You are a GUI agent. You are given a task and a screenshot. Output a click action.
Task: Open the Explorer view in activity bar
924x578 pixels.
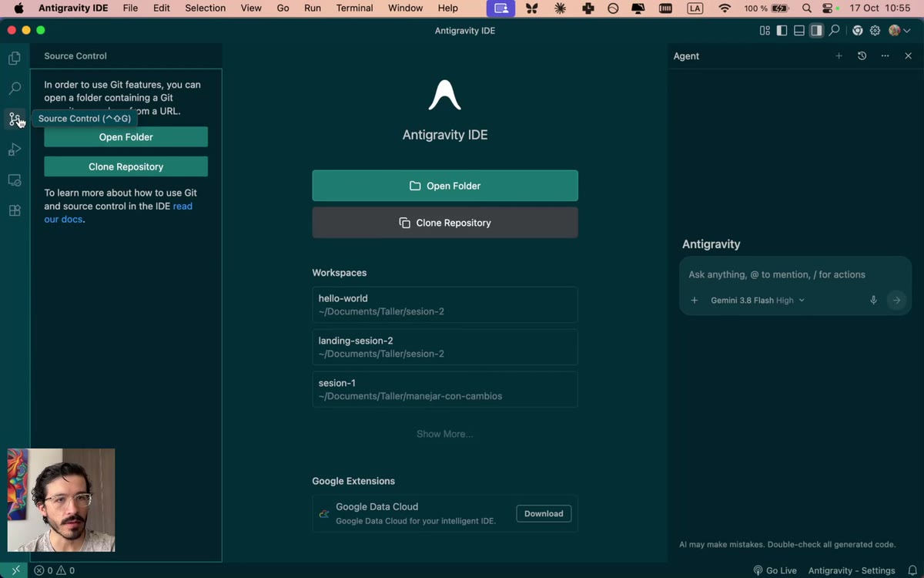(15, 58)
